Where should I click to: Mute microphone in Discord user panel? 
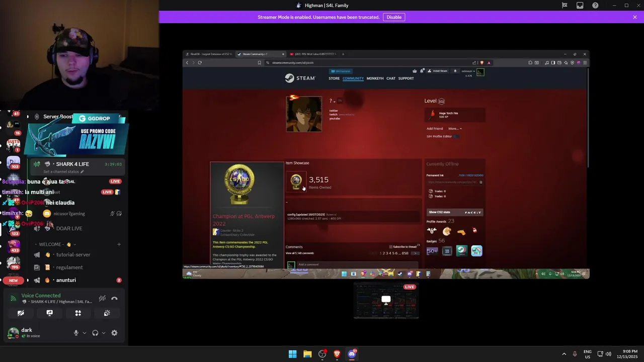point(76,333)
